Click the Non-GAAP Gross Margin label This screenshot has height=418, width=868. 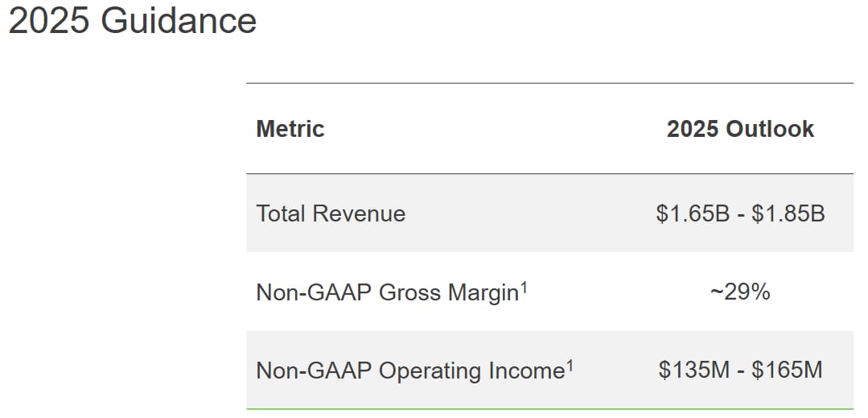point(386,292)
